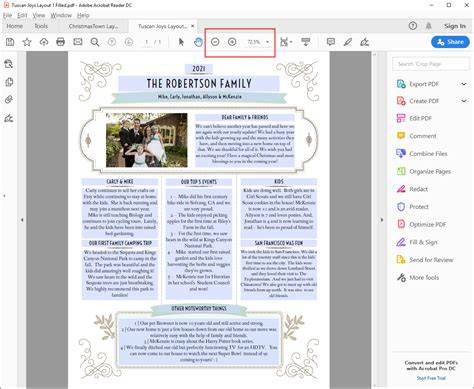Add the document to starred files
The height and width of the screenshot is (389, 474).
[27, 42]
